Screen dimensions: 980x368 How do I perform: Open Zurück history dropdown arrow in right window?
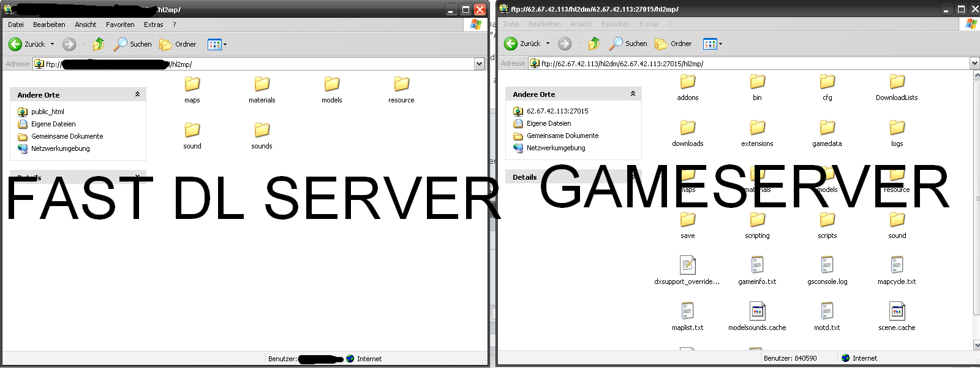pyautogui.click(x=548, y=44)
